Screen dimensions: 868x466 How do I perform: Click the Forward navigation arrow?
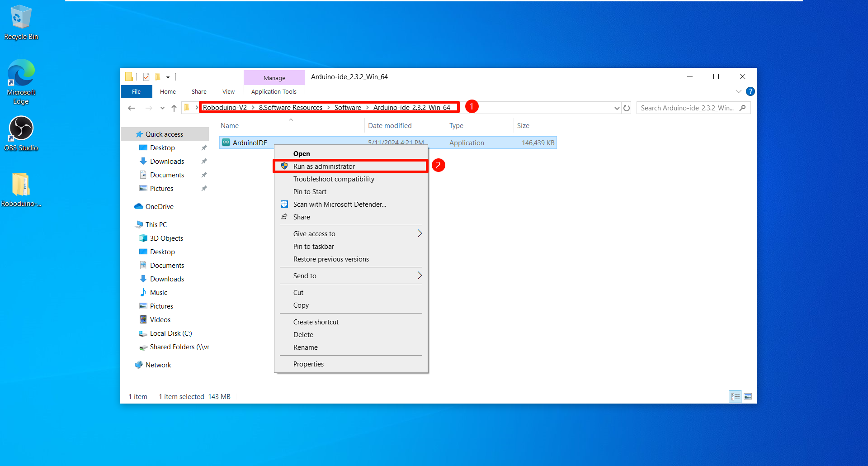(x=148, y=108)
